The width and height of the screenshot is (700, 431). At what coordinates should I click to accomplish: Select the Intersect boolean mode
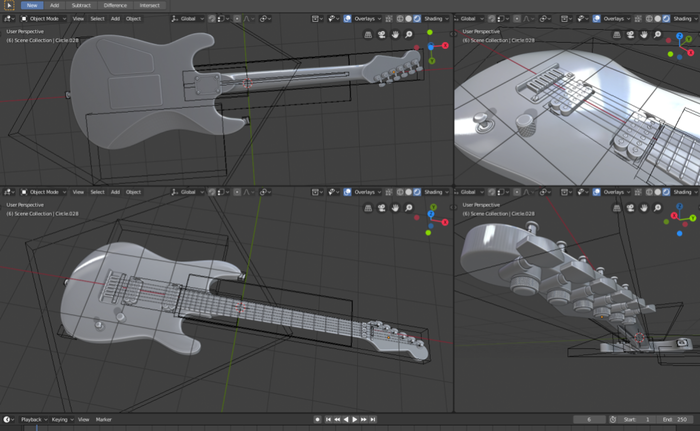[150, 5]
